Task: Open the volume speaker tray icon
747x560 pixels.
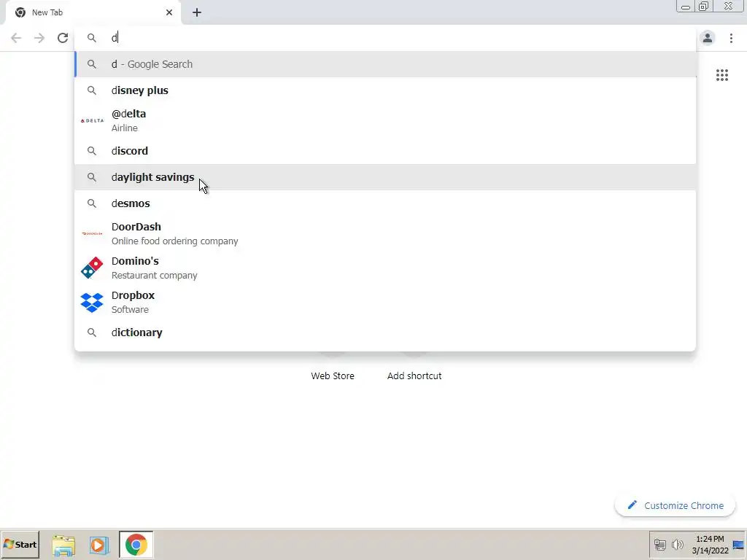Action: (678, 544)
